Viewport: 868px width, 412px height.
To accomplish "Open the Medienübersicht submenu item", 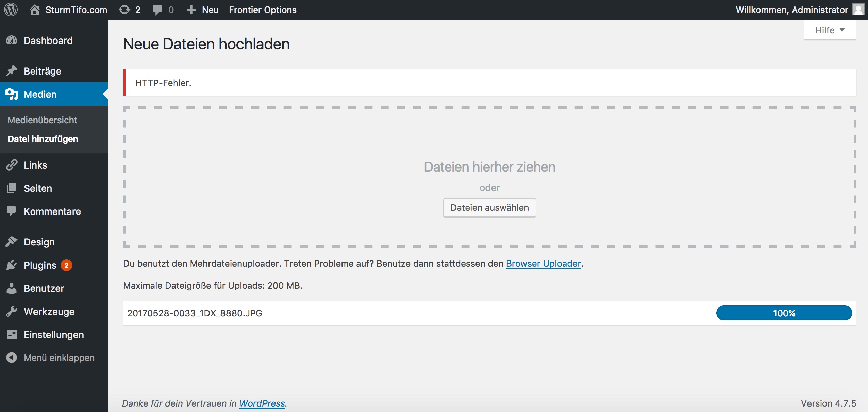I will point(43,120).
